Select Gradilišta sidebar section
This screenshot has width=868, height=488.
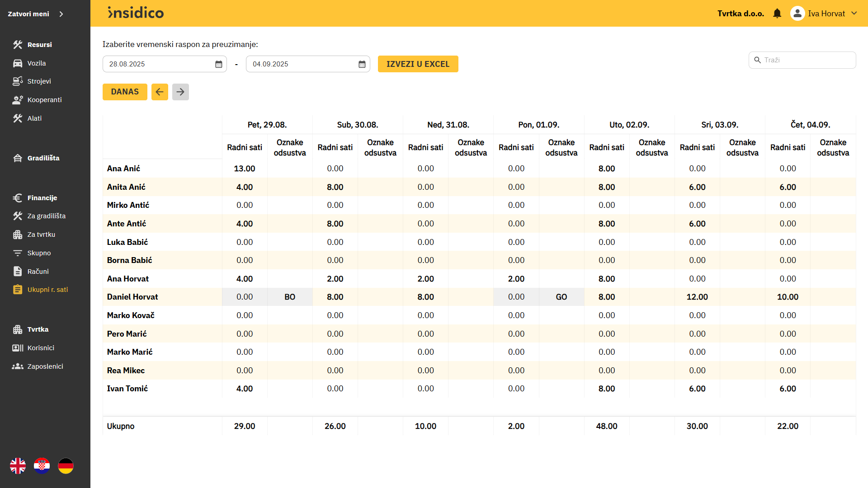click(43, 158)
